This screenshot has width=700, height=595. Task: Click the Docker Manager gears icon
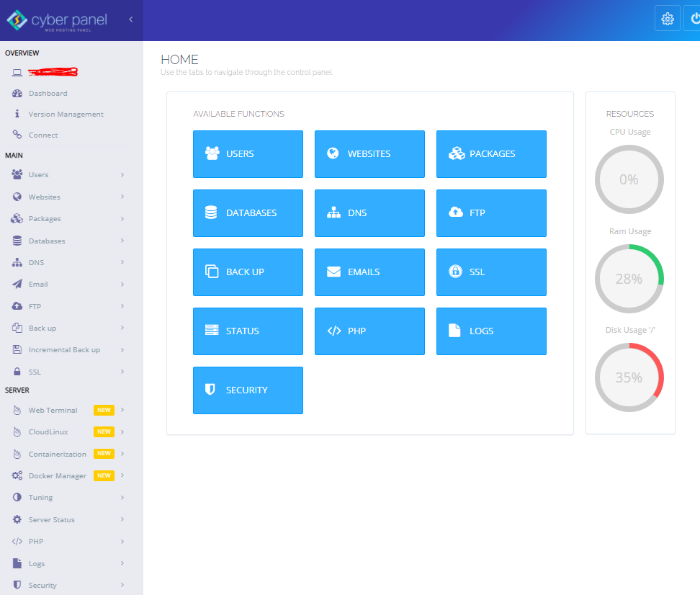click(x=17, y=476)
